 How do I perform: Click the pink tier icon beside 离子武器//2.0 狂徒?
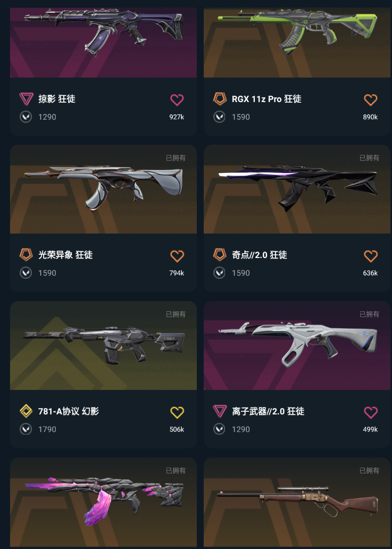click(220, 411)
